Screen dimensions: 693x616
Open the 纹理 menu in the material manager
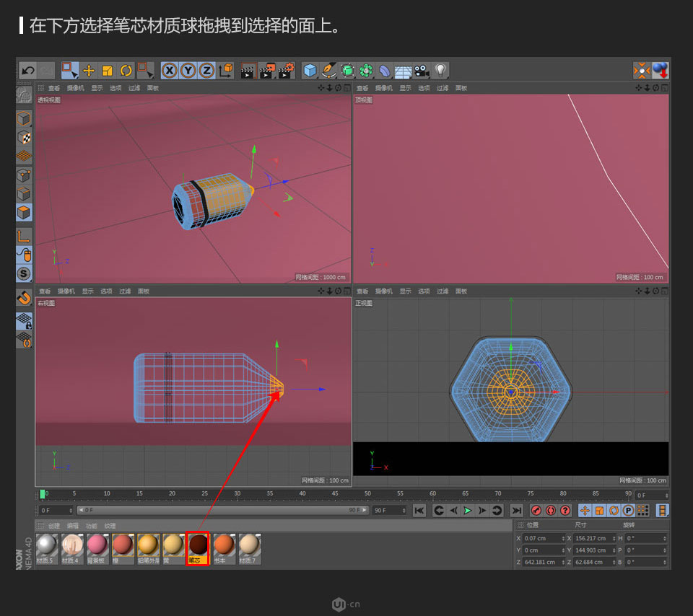110,525
